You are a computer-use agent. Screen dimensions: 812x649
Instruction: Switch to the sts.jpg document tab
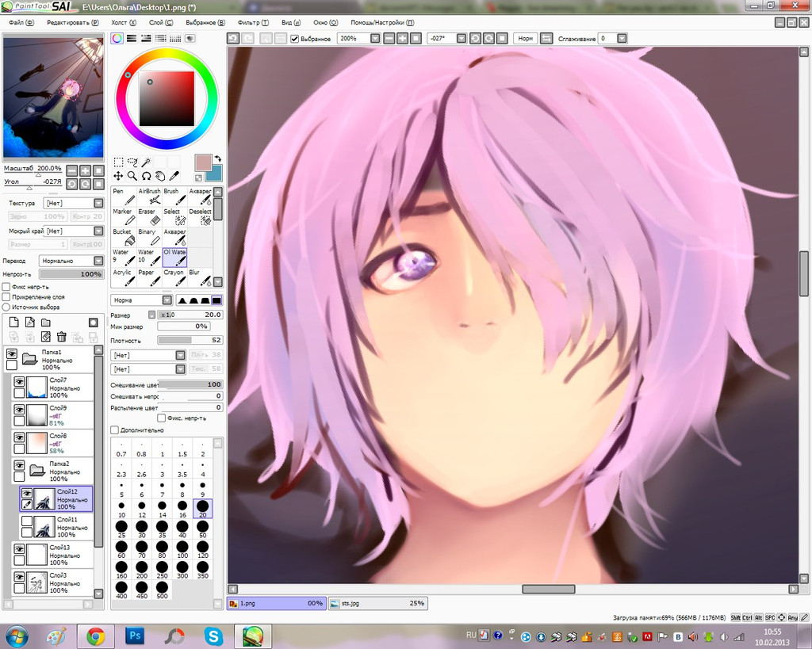(x=378, y=604)
